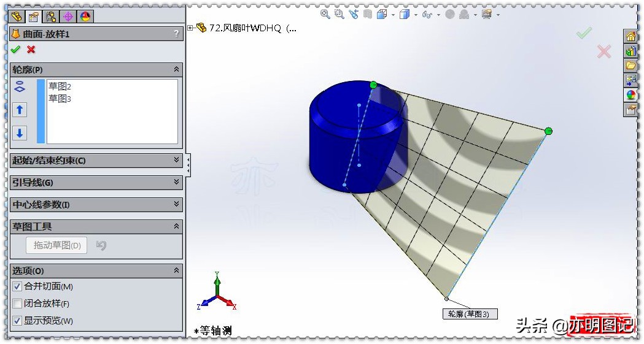Uncheck the 合并切面(M) checkbox

click(17, 286)
